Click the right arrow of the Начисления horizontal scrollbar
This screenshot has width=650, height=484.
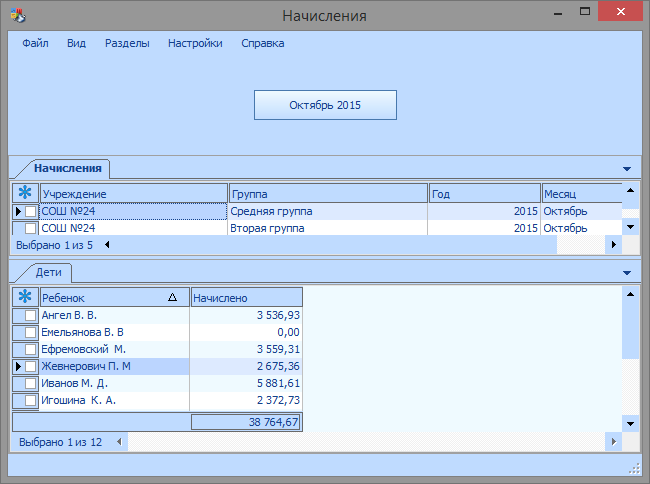pos(614,245)
